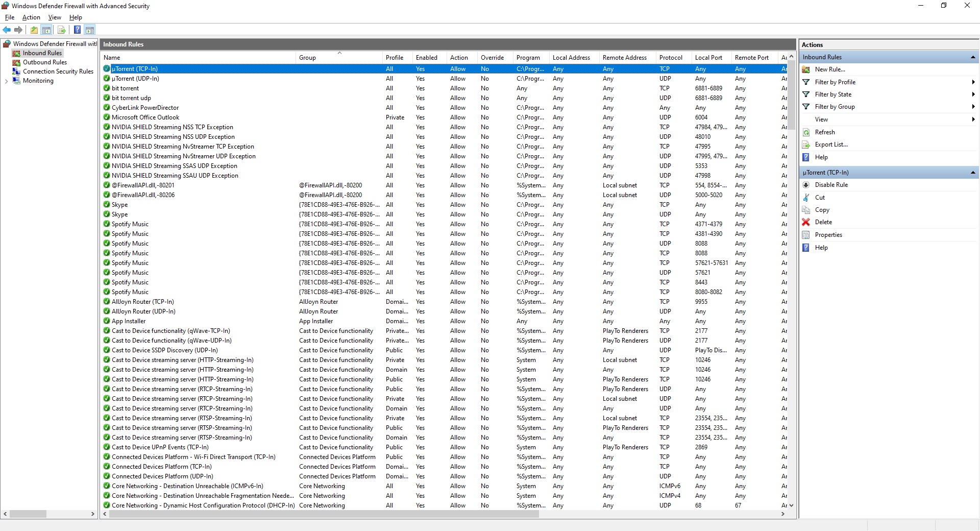Click the Monitoring tree icon

tap(16, 81)
